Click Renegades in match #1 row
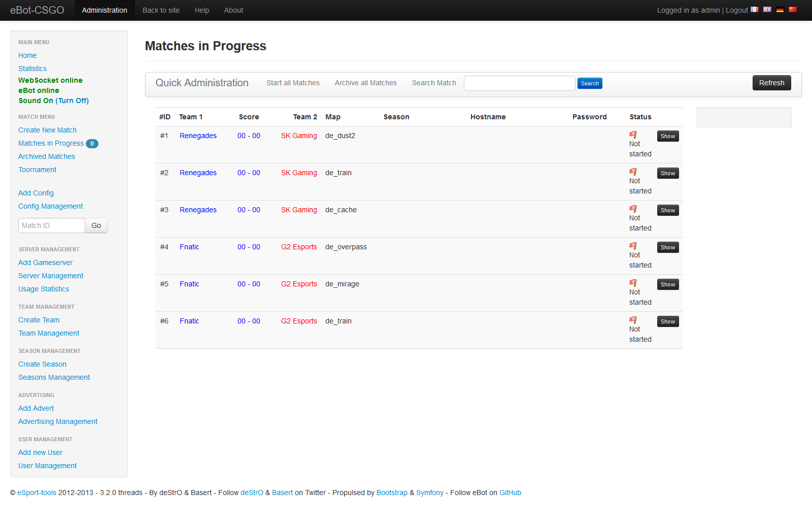Viewport: 812px width, 523px height. point(198,136)
